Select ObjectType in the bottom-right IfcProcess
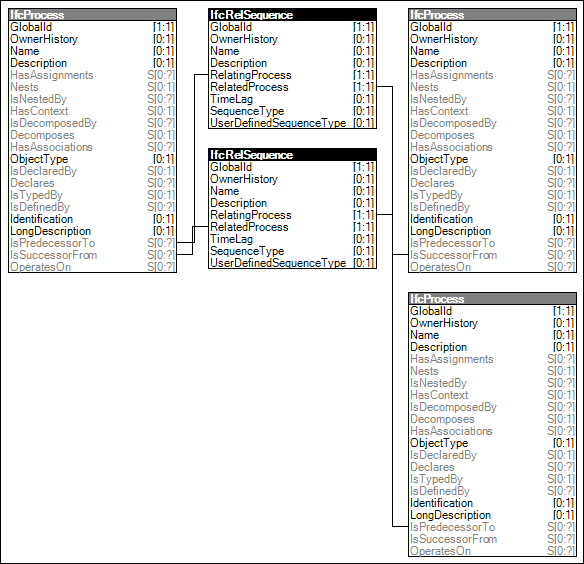584x564 pixels. click(x=492, y=443)
